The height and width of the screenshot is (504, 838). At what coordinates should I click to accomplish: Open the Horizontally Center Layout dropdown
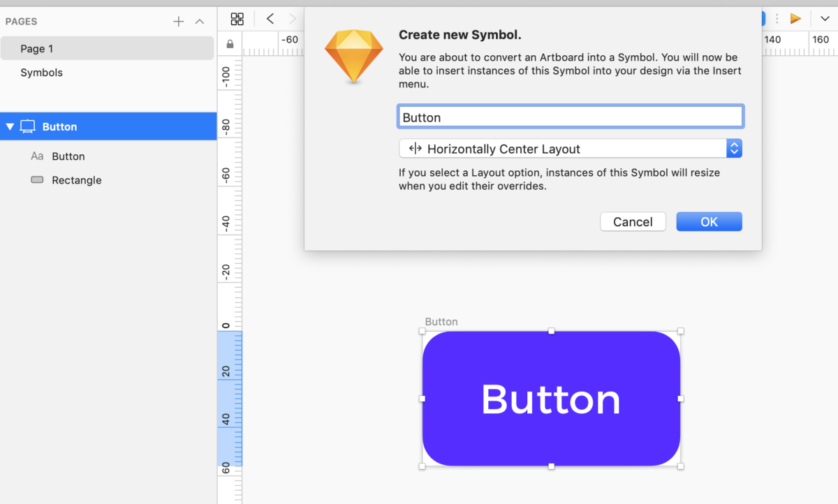point(734,148)
